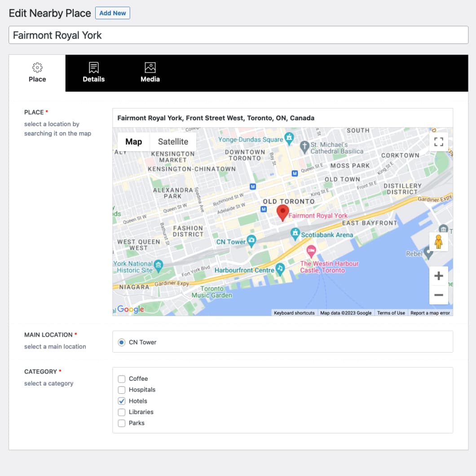Click the Harbourfront Centre map marker

280,269
